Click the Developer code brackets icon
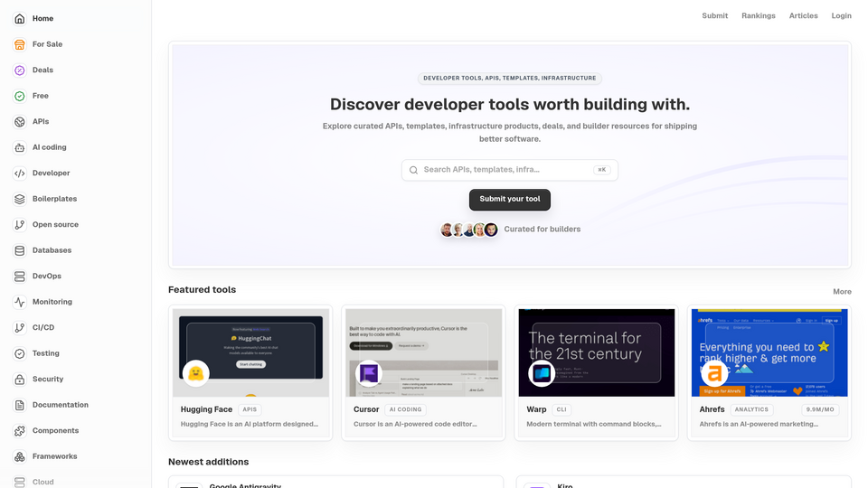The width and height of the screenshot is (868, 488). (19, 174)
